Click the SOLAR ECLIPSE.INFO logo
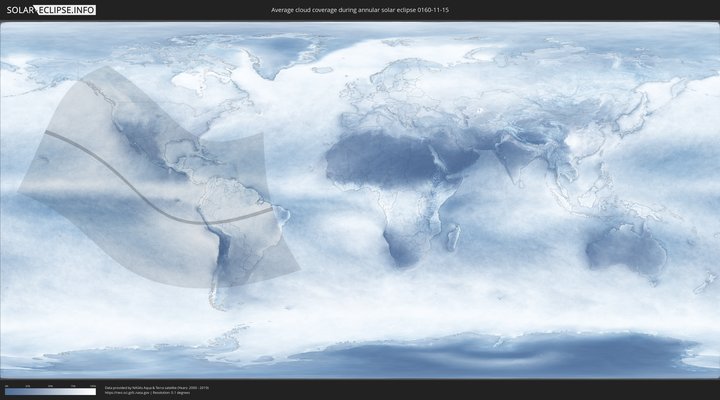The width and height of the screenshot is (720, 400). coord(48,9)
